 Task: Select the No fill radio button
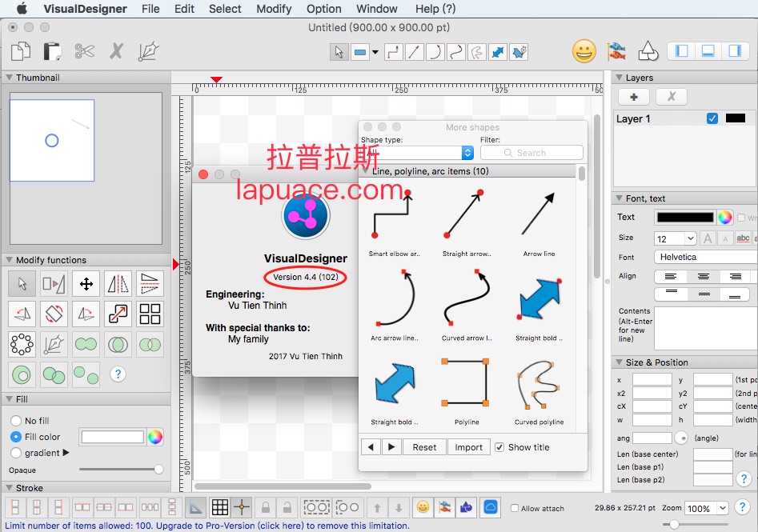pyautogui.click(x=16, y=421)
